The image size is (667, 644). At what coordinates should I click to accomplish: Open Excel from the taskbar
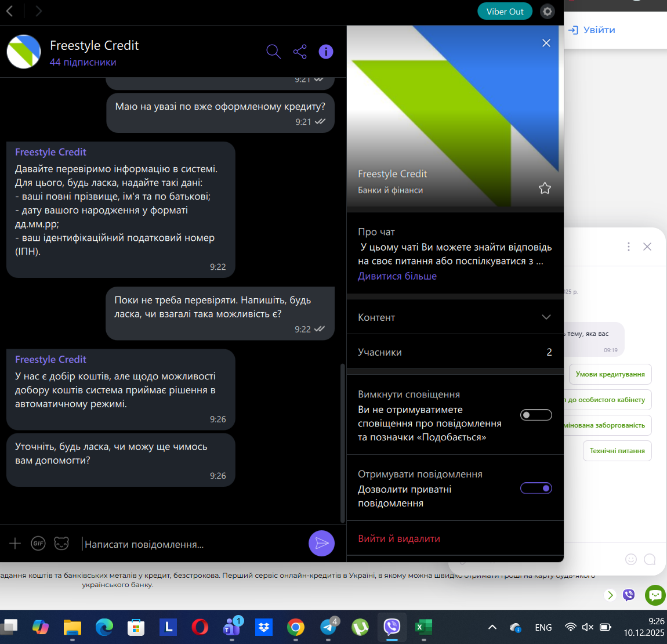423,627
